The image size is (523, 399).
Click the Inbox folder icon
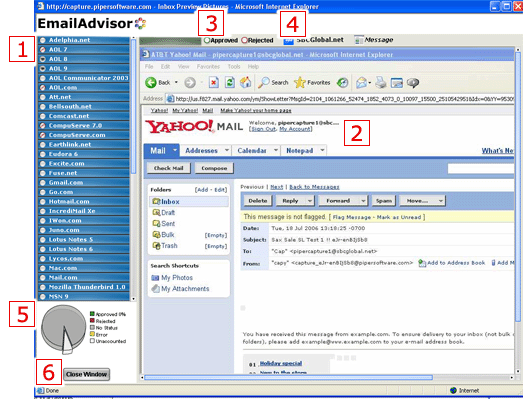(156, 202)
